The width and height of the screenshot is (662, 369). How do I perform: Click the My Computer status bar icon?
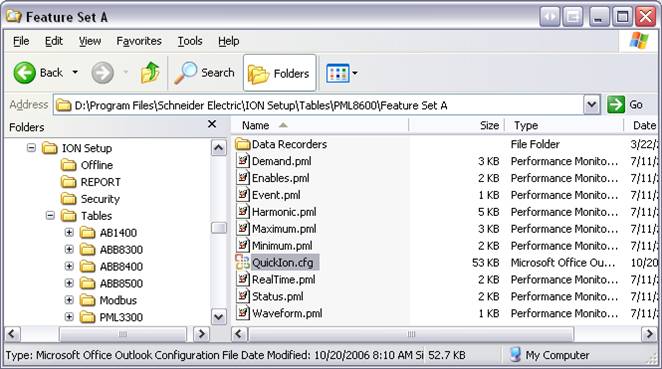(x=515, y=355)
